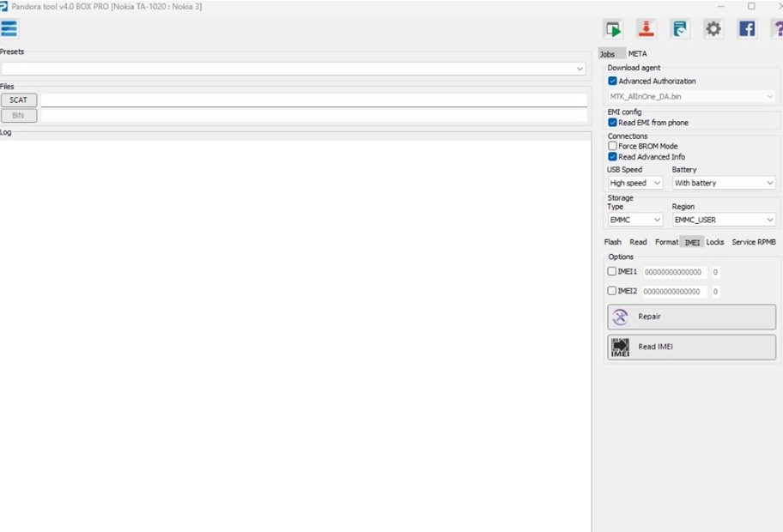The image size is (783, 532).
Task: Toggle Advanced Authorization checkbox
Action: (613, 81)
